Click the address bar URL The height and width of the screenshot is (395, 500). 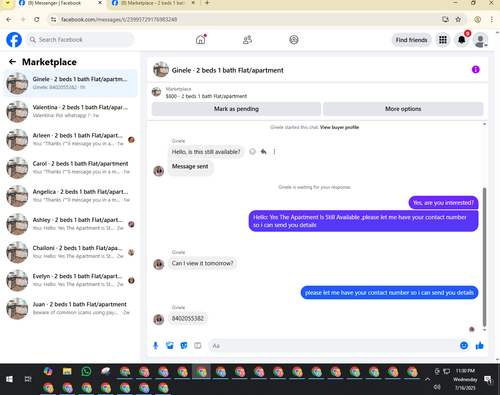[x=119, y=20]
